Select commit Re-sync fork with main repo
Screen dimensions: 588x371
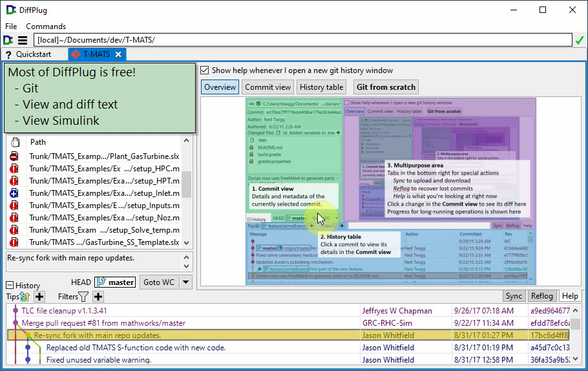coord(289,335)
